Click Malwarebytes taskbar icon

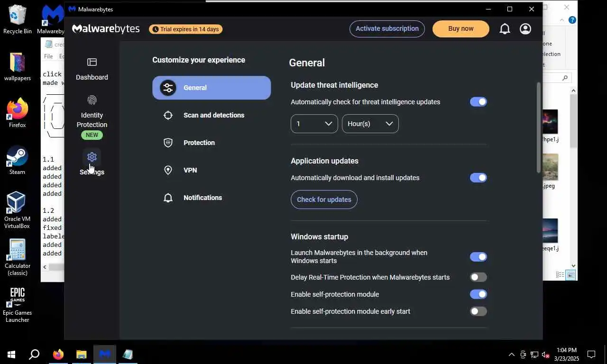(x=105, y=354)
